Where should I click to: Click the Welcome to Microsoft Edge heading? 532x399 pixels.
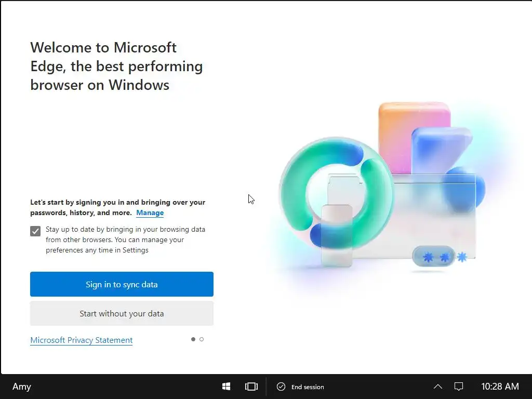(116, 66)
